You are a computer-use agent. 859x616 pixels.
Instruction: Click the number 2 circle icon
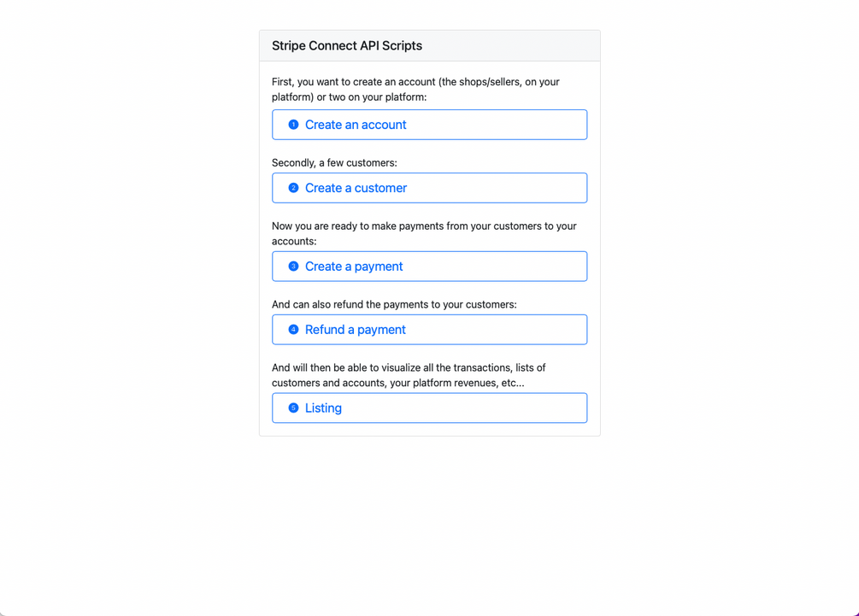tap(293, 188)
